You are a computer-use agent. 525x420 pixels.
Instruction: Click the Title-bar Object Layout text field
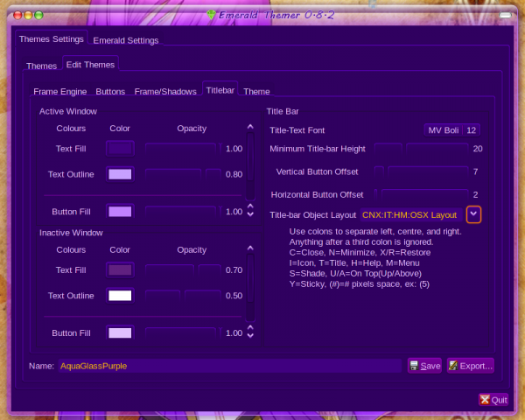click(411, 214)
